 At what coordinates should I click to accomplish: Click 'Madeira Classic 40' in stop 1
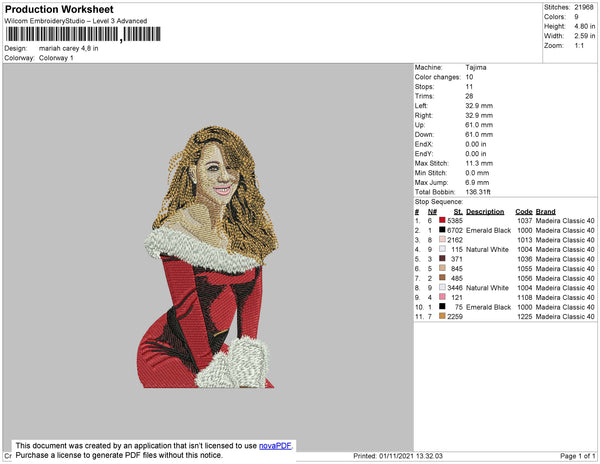565,220
